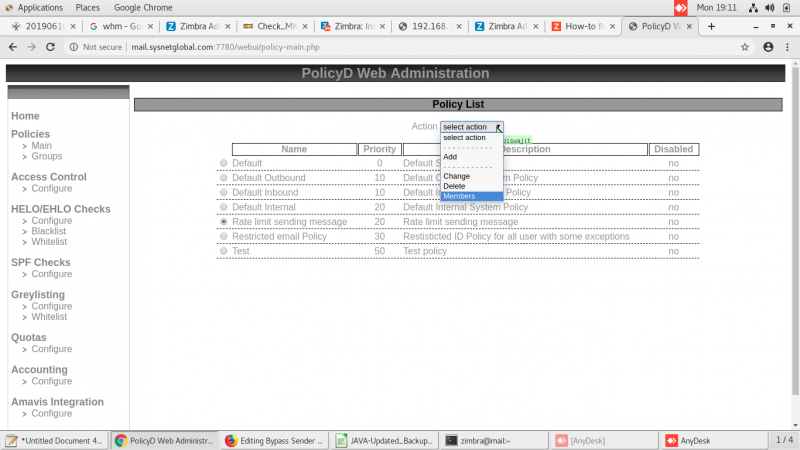
Task: Open Amavis Integration Configure link
Action: [52, 413]
